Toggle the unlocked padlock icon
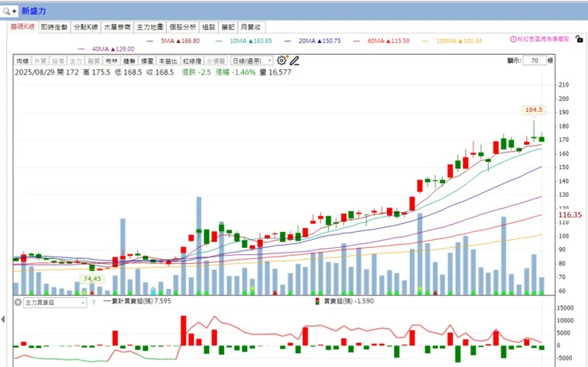 tap(579, 39)
